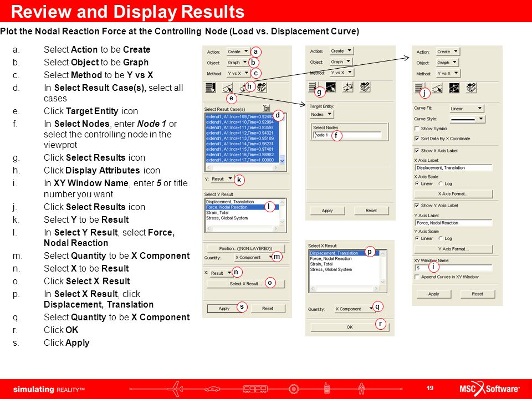This screenshot has height=399, width=532.
Task: Select Stress, Global System in Select Y Result
Action: (x=242, y=218)
